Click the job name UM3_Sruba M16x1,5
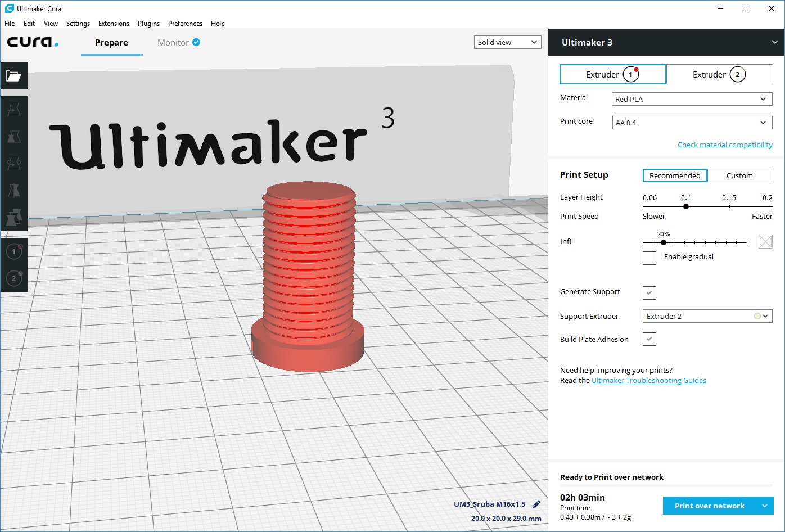 point(490,504)
